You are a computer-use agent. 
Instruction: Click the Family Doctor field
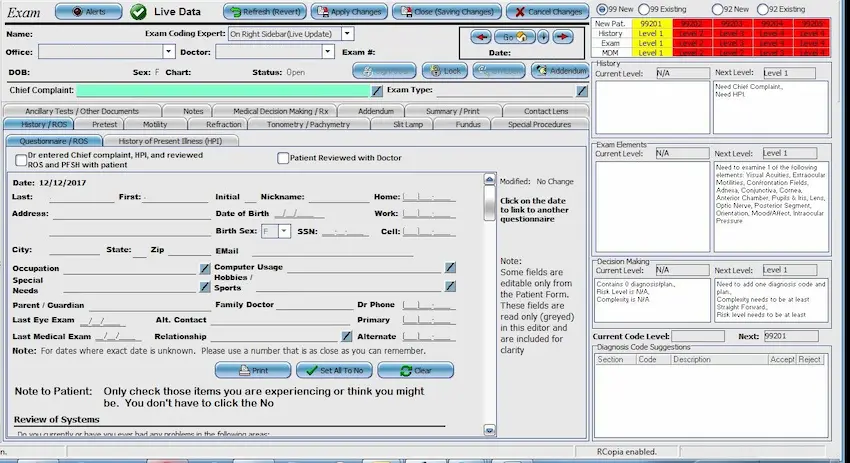click(x=314, y=305)
